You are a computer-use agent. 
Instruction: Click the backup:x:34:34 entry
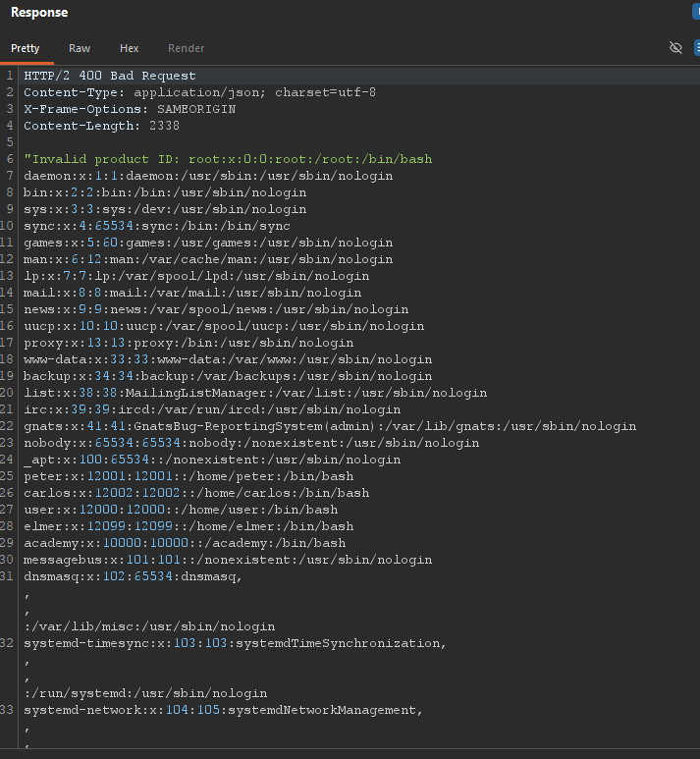228,376
